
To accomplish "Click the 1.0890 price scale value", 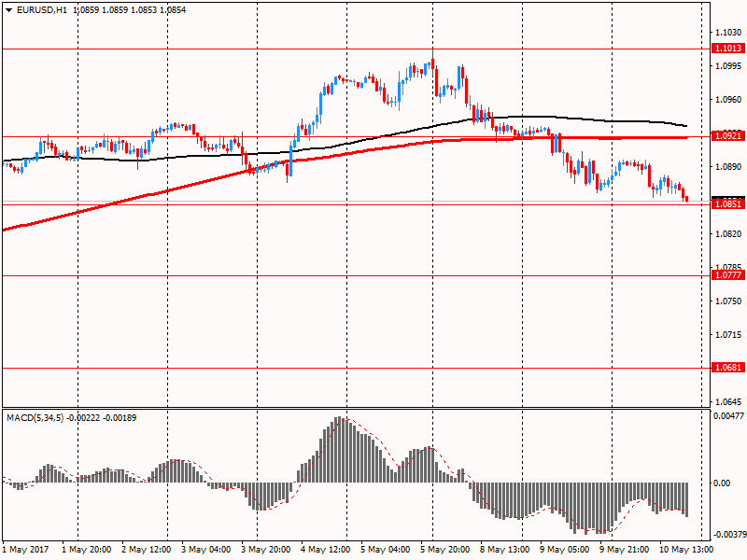I will tap(728, 167).
